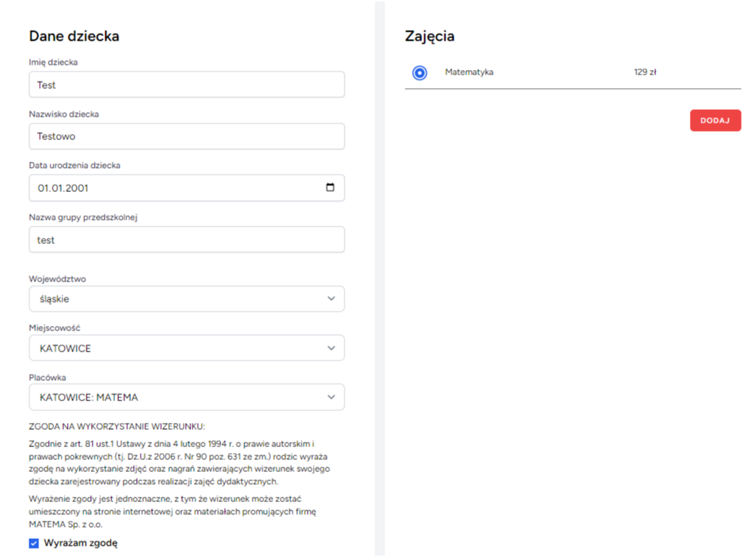
Task: Click the Placówka field label
Action: [x=48, y=378]
